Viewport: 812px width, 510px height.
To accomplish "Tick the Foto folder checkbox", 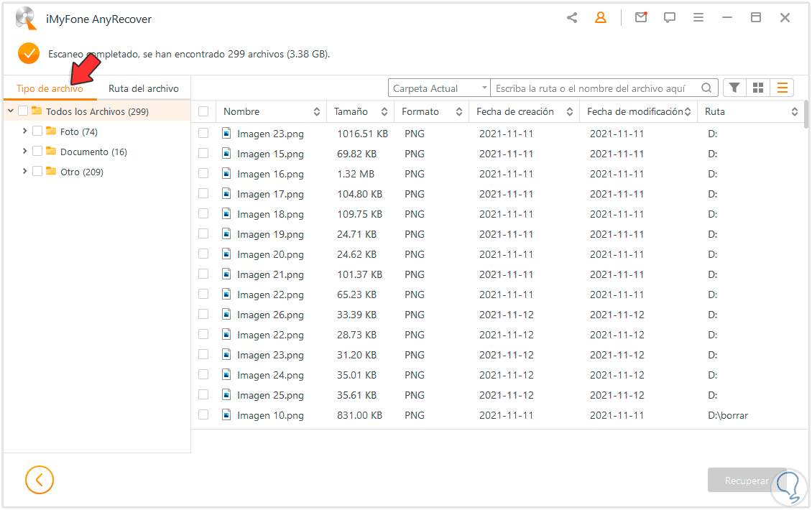I will [37, 131].
